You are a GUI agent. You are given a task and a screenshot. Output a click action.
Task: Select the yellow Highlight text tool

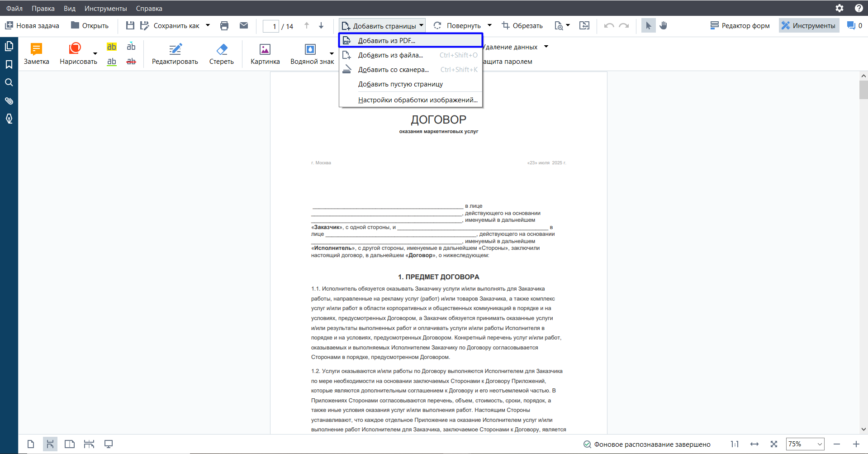coord(112,47)
